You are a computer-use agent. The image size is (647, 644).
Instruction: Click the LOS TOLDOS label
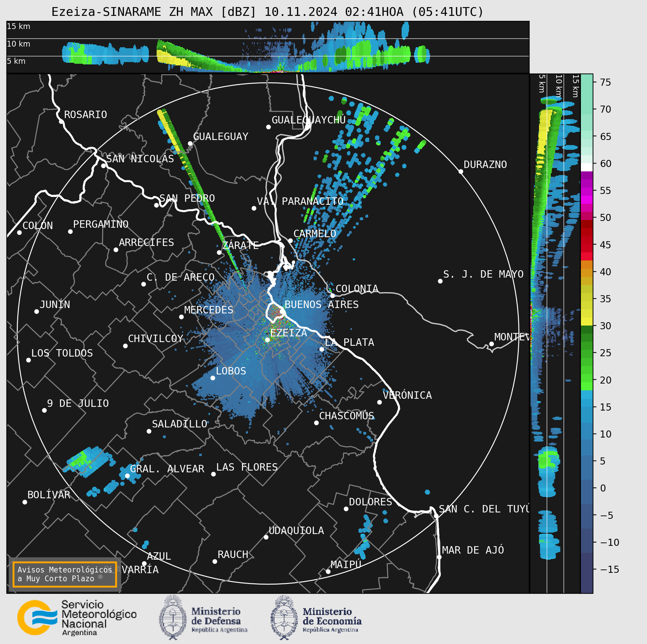pos(62,353)
